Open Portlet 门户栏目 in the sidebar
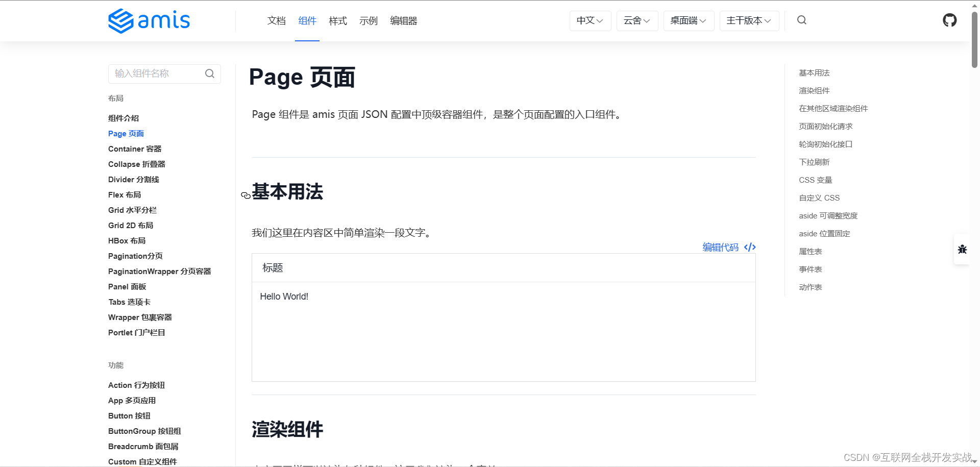 [x=137, y=333]
